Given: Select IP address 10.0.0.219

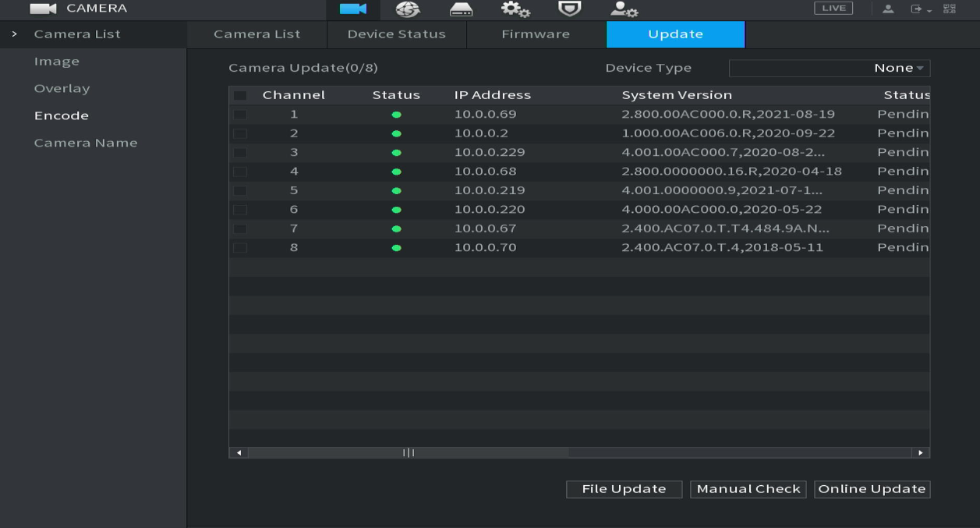Looking at the screenshot, I should pyautogui.click(x=490, y=190).
